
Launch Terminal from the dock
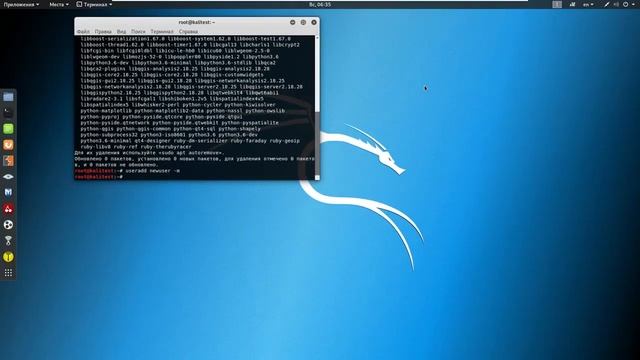8,113
